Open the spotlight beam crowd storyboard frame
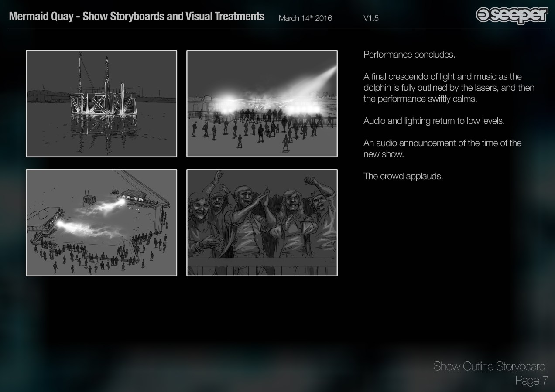Viewport: 555px width, 392px height. tap(262, 103)
